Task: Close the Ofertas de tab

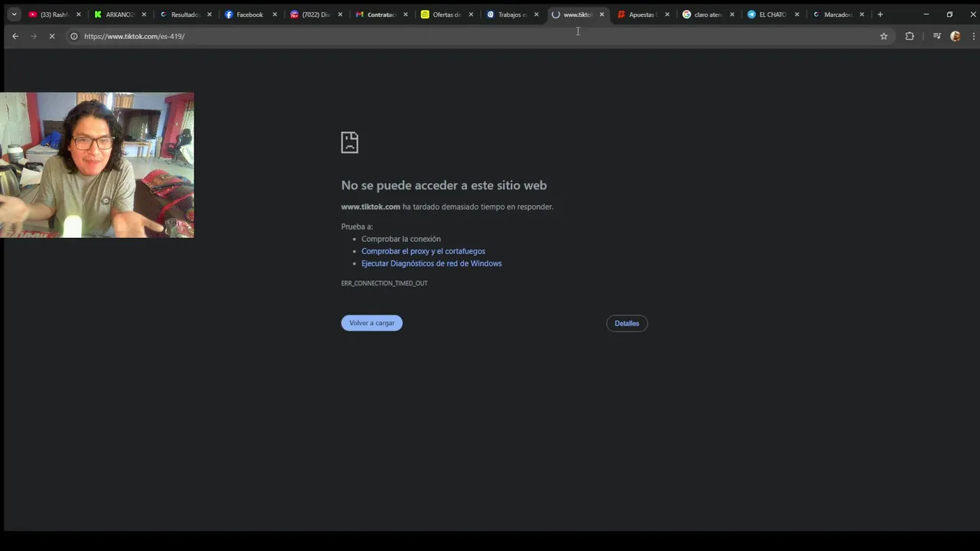Action: [470, 15]
